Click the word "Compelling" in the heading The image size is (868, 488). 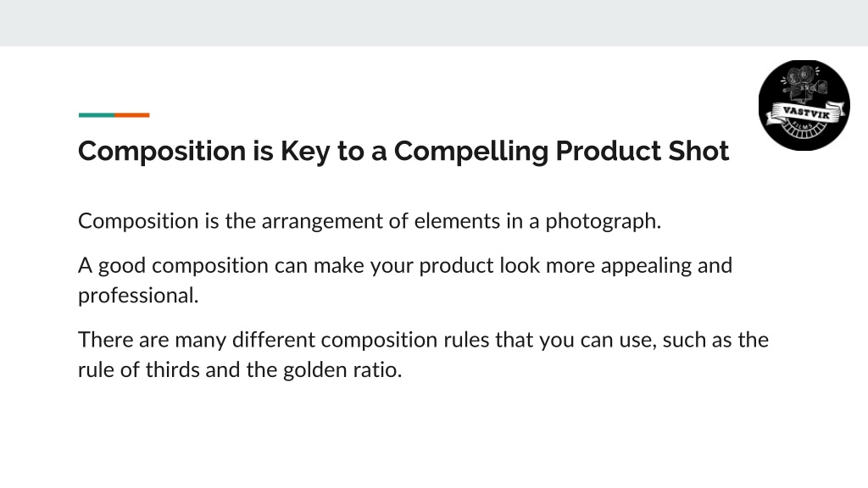tap(471, 151)
